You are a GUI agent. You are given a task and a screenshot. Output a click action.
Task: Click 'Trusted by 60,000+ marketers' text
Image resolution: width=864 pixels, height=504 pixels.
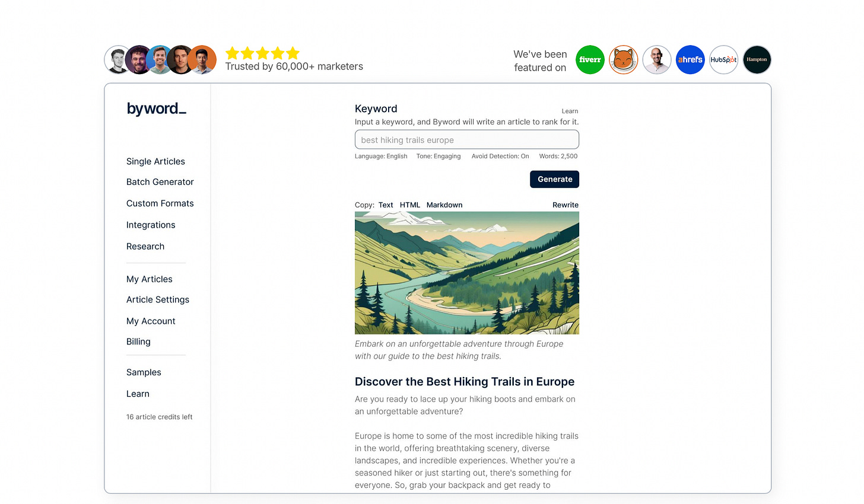pos(294,66)
